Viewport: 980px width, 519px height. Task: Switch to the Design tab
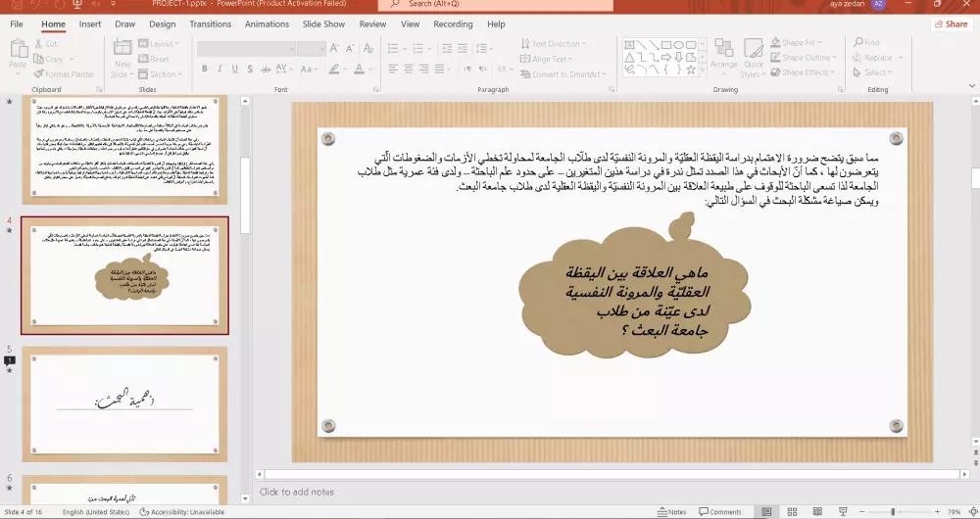click(162, 24)
